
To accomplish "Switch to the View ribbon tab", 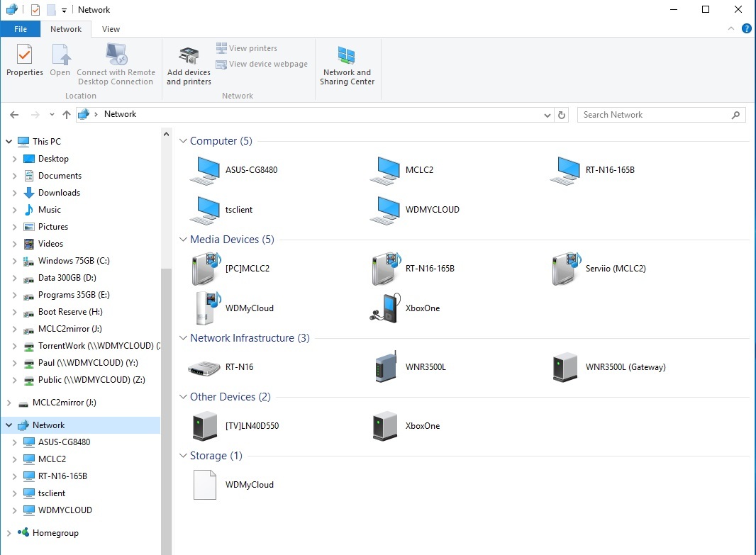I will (x=111, y=29).
